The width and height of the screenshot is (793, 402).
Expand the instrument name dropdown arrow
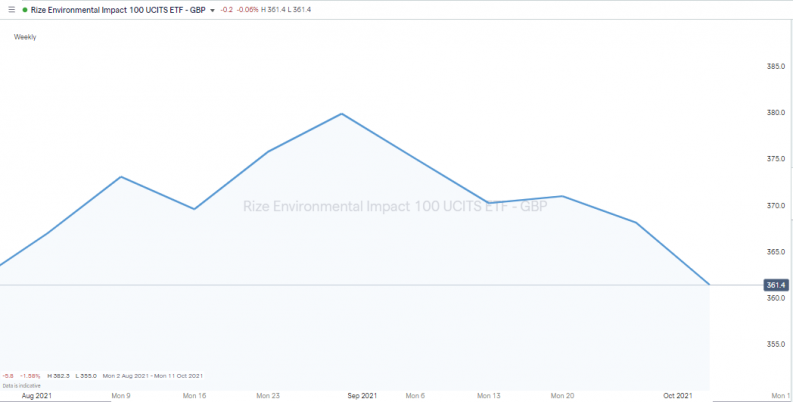point(212,10)
